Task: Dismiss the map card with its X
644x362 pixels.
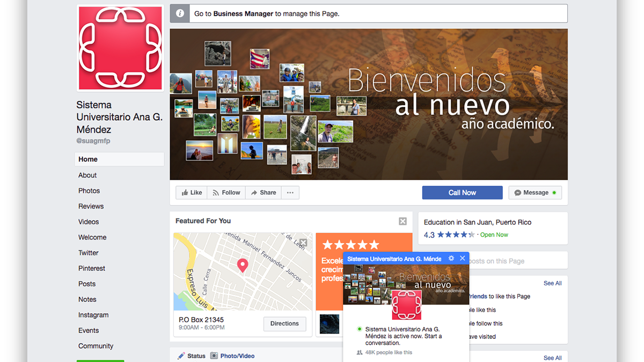Action: 303,242
